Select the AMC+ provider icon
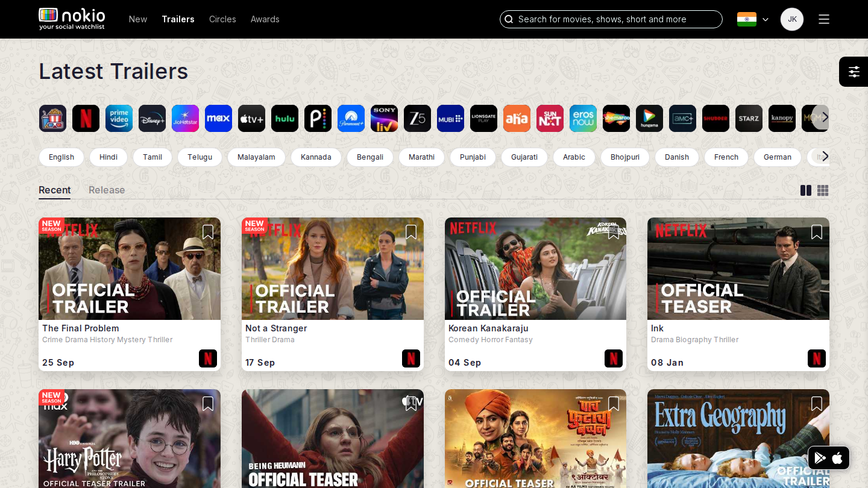The image size is (868, 488). pyautogui.click(x=682, y=118)
